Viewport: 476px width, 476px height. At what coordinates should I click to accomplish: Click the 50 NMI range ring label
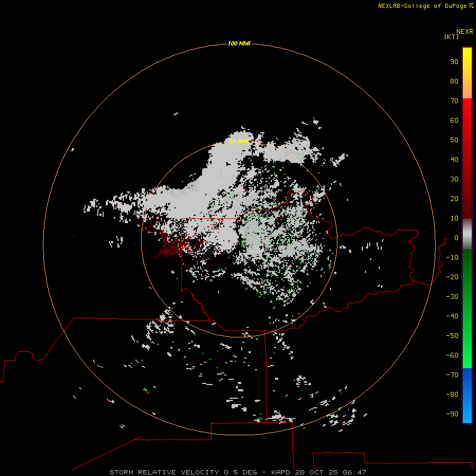[239, 141]
